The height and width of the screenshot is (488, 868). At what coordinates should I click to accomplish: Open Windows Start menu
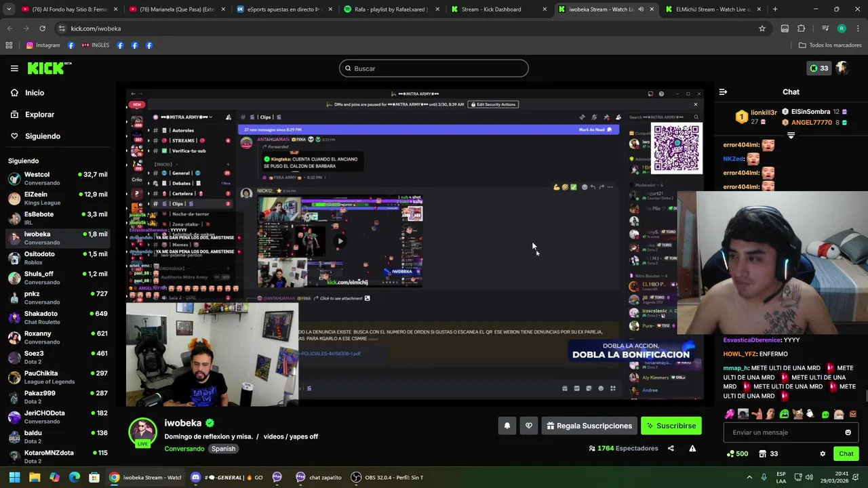(x=14, y=477)
